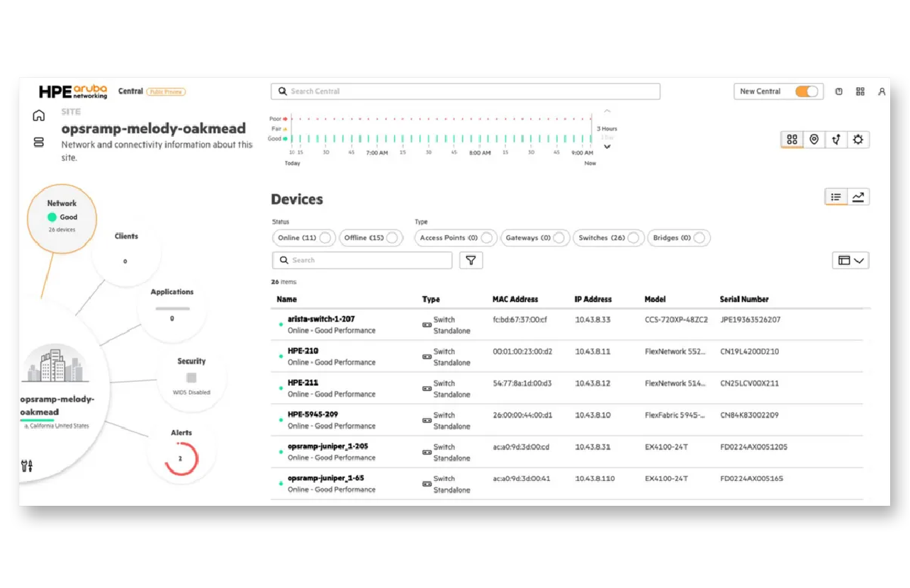Open device HPE-211

pyautogui.click(x=303, y=383)
